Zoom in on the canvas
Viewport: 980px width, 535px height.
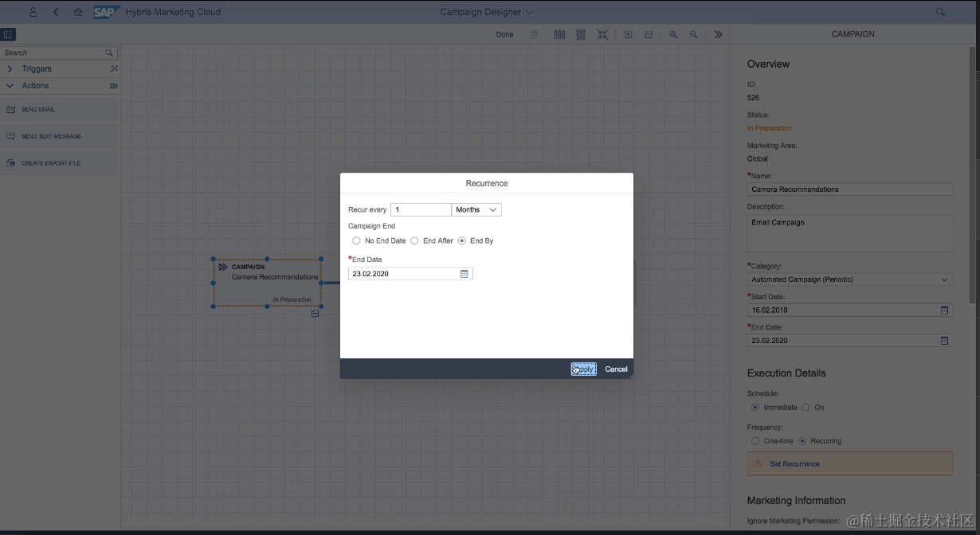673,34
